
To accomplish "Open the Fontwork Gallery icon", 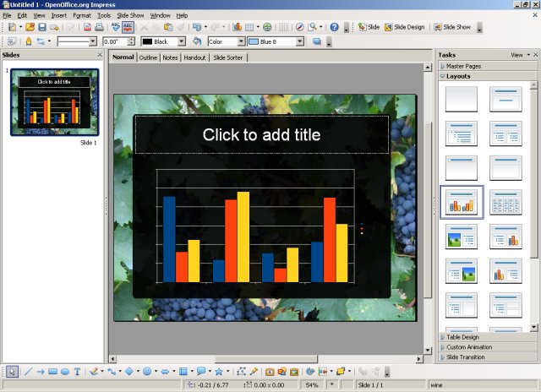I will [270, 372].
